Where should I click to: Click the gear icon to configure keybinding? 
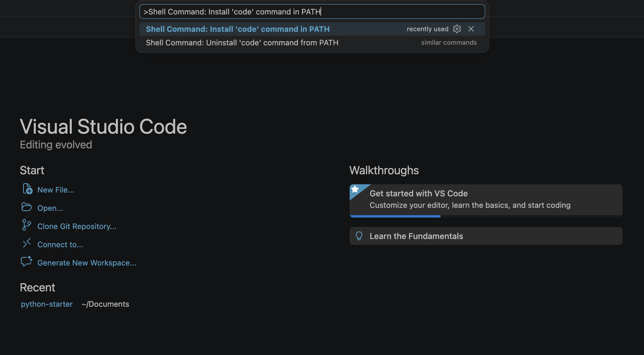point(457,29)
